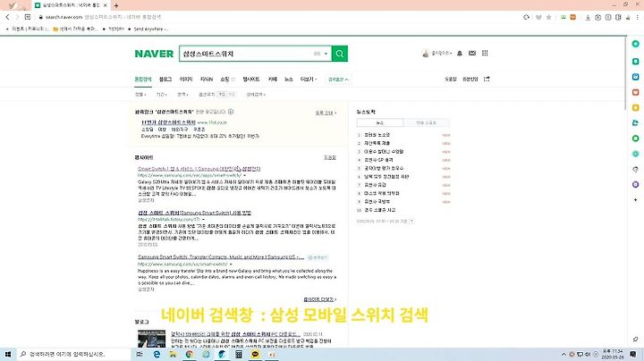Open the Naver mail envelope icon

tap(472, 54)
